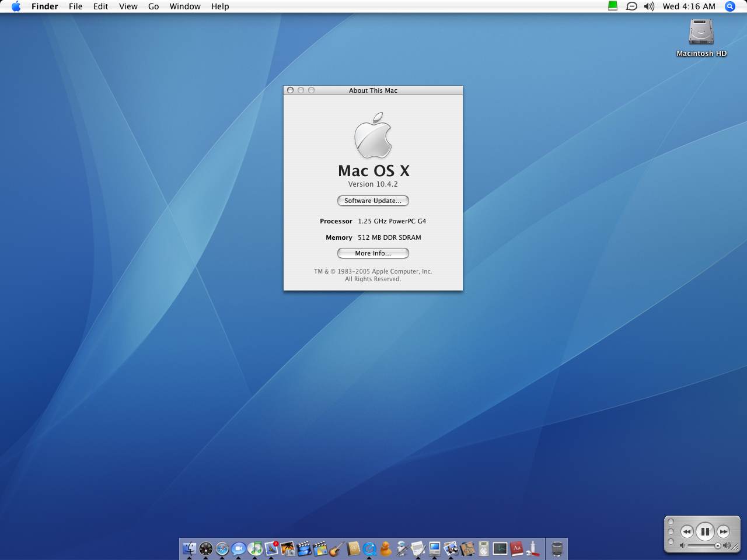Open the Dashboard gauge icon in Dock
Viewport: 747px width, 560px height.
click(x=205, y=548)
